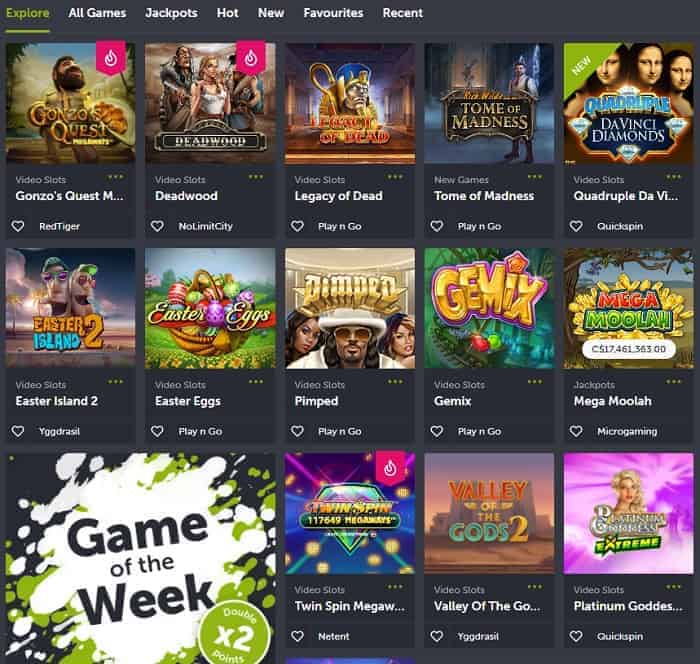The height and width of the screenshot is (664, 700).
Task: Toggle the heart for Valley Of The Gods 2
Action: pyautogui.click(x=437, y=636)
